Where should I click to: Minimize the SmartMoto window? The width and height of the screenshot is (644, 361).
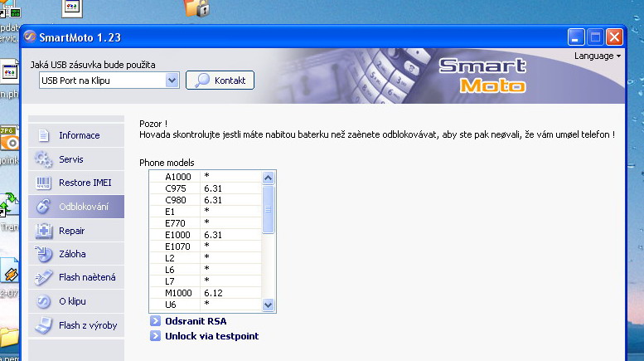tap(576, 37)
